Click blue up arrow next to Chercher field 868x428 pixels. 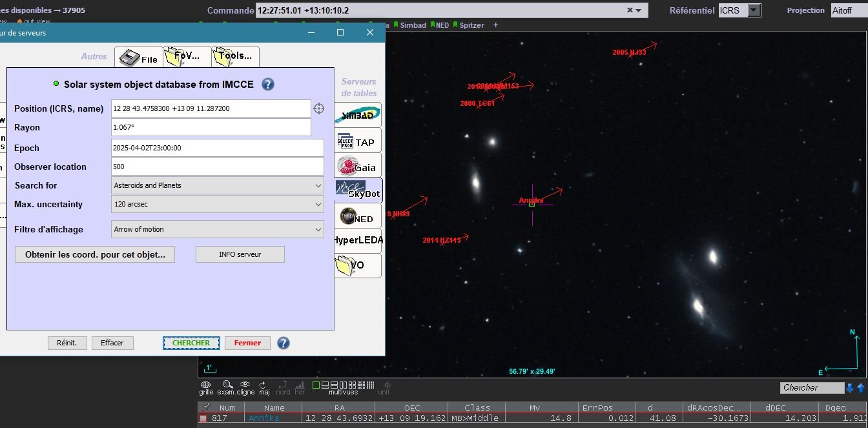point(860,388)
